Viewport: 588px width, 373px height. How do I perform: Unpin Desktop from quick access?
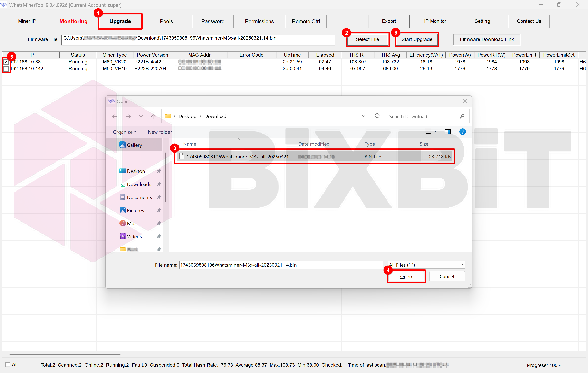click(159, 171)
